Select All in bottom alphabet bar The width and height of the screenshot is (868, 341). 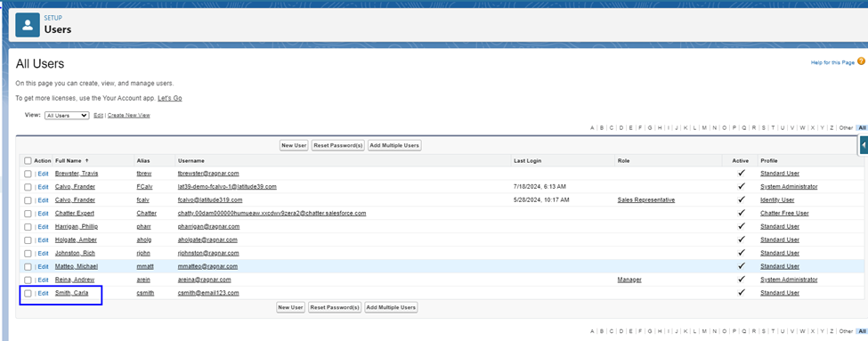point(862,330)
